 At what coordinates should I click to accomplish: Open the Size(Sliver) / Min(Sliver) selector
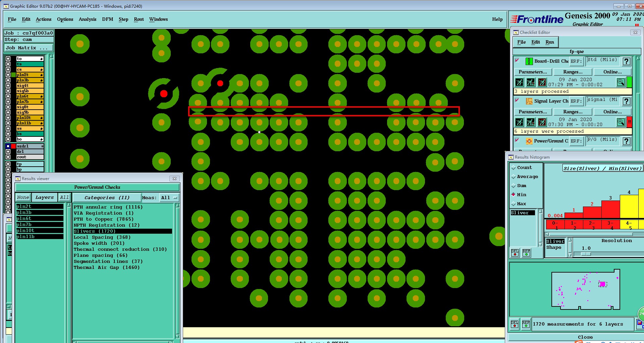[x=602, y=168]
